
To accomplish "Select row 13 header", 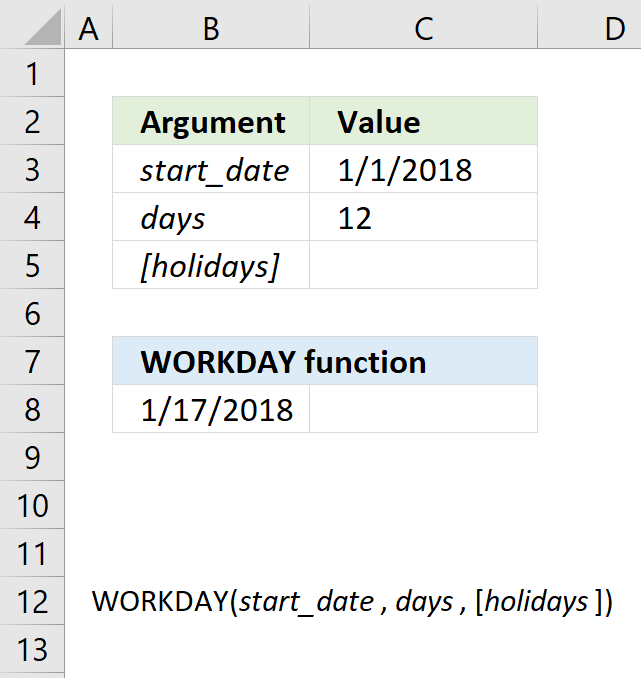I will [x=32, y=649].
